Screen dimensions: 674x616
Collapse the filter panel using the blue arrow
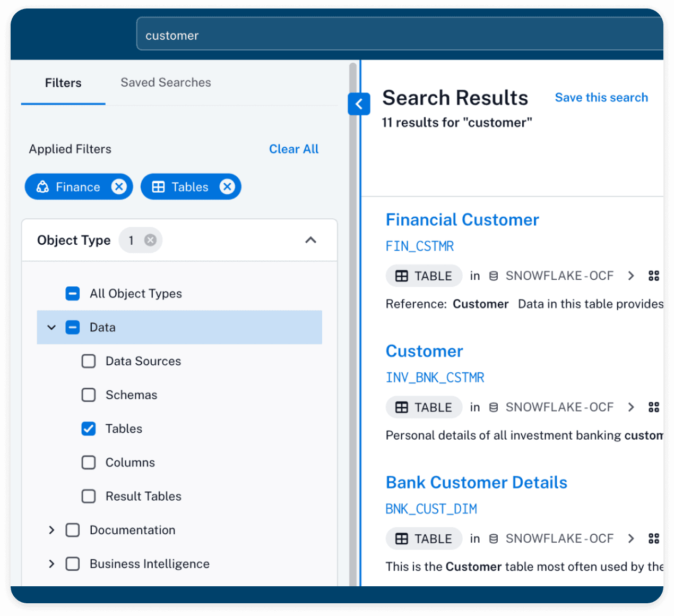pos(359,104)
